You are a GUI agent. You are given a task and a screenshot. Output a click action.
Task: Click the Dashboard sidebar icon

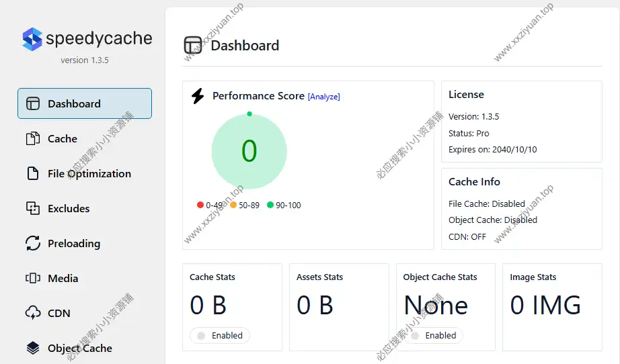point(33,103)
